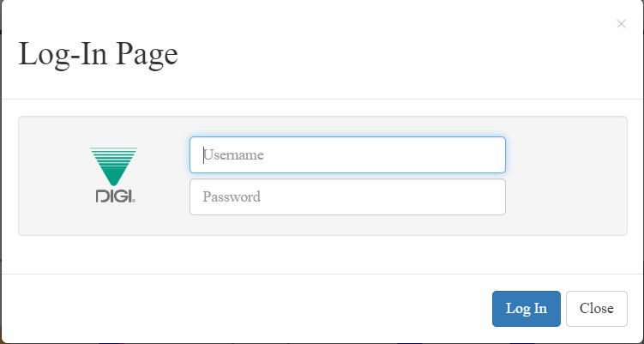
Task: Click the blank header area beside the title
Action: (390, 55)
